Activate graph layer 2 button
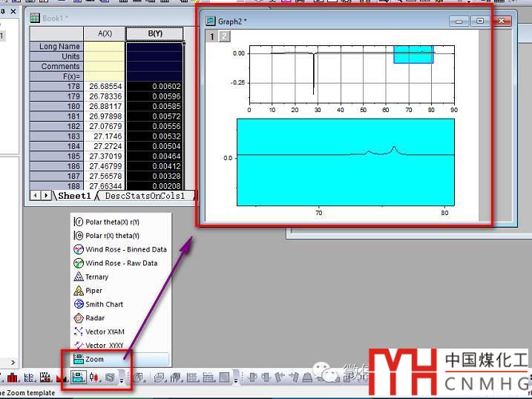Viewport: 532px width, 399px height. pyautogui.click(x=225, y=36)
